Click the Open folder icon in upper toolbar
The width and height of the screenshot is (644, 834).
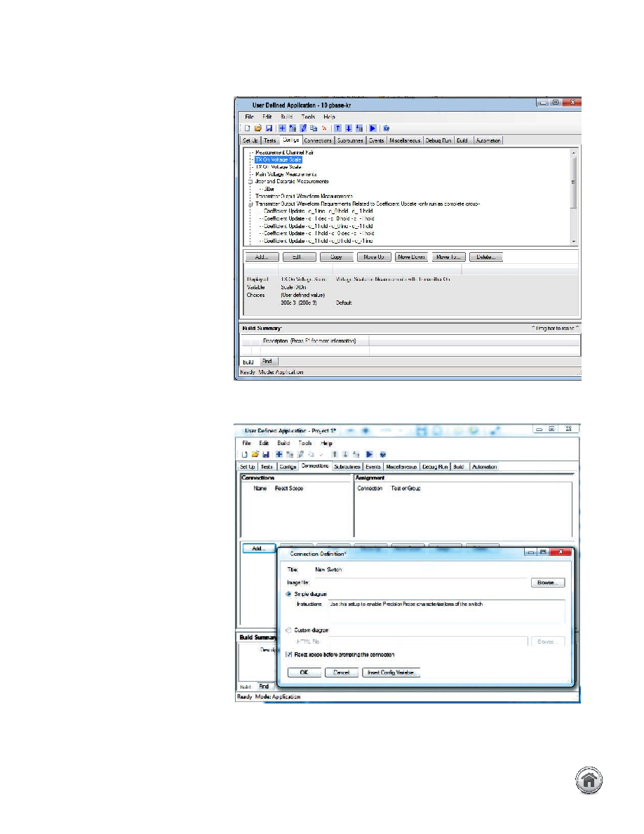click(x=257, y=128)
